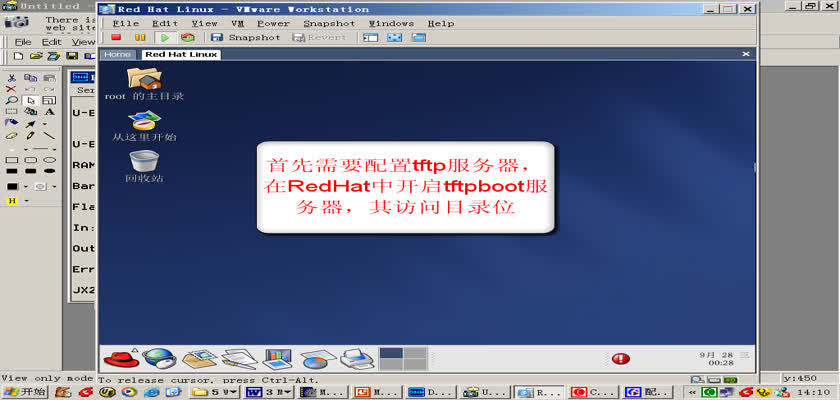Switch to the Home tab
Viewport: 840px width, 400px height.
click(x=117, y=54)
